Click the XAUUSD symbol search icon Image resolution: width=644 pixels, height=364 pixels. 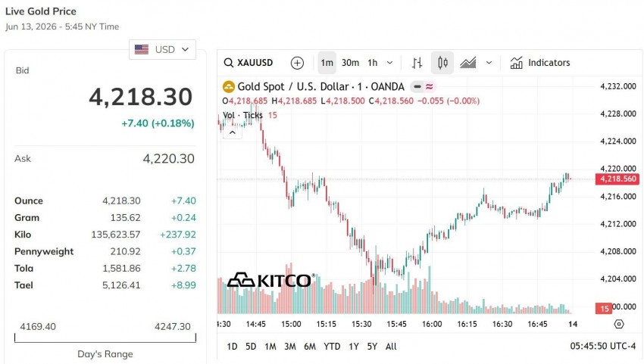point(228,63)
